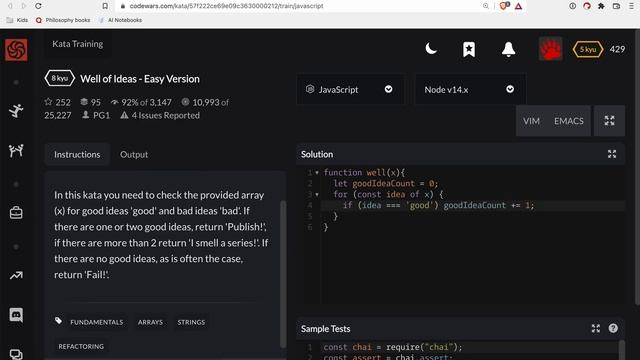Click the Kata Training header label
This screenshot has width=640, height=360.
point(78,44)
